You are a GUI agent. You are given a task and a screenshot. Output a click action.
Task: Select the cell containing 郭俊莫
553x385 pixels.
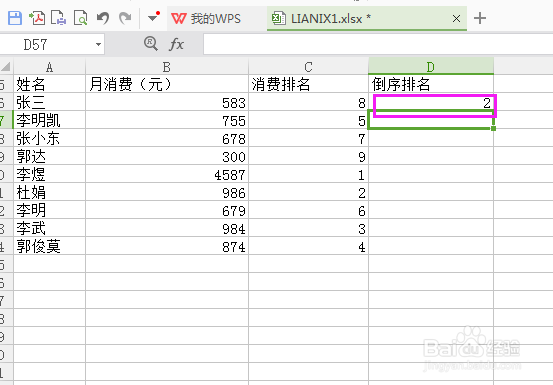(x=49, y=246)
